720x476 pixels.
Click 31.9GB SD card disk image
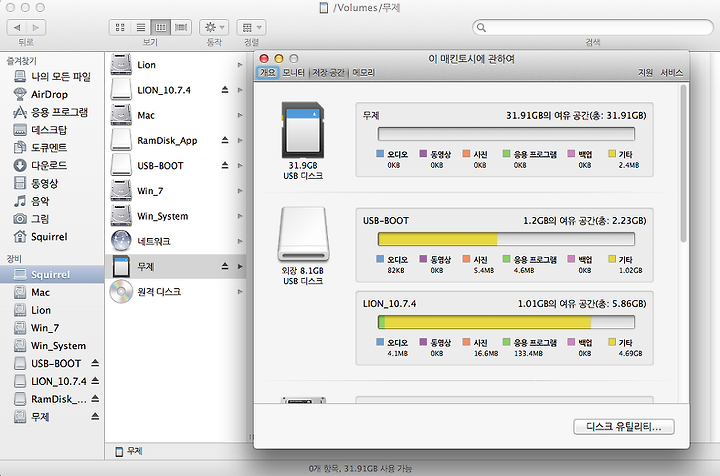[x=303, y=130]
